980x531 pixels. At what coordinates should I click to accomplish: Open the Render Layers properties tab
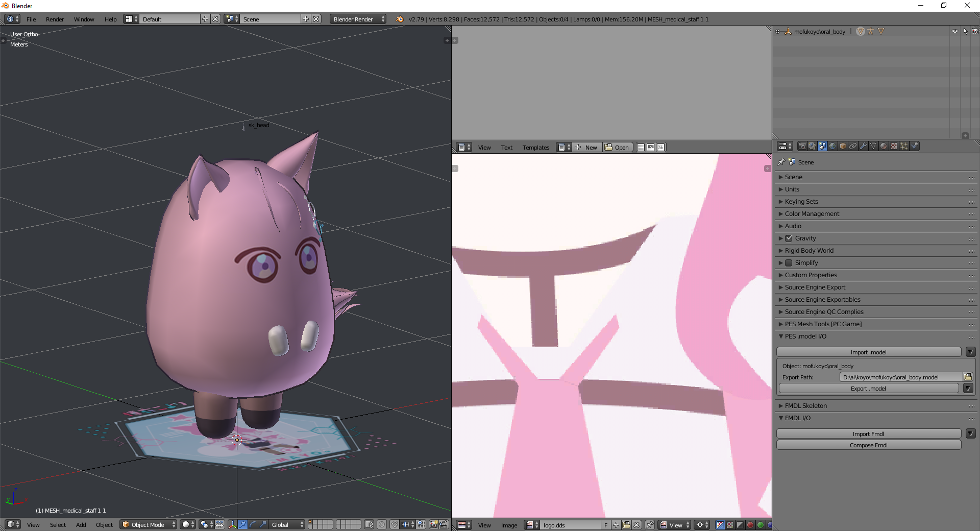(812, 146)
